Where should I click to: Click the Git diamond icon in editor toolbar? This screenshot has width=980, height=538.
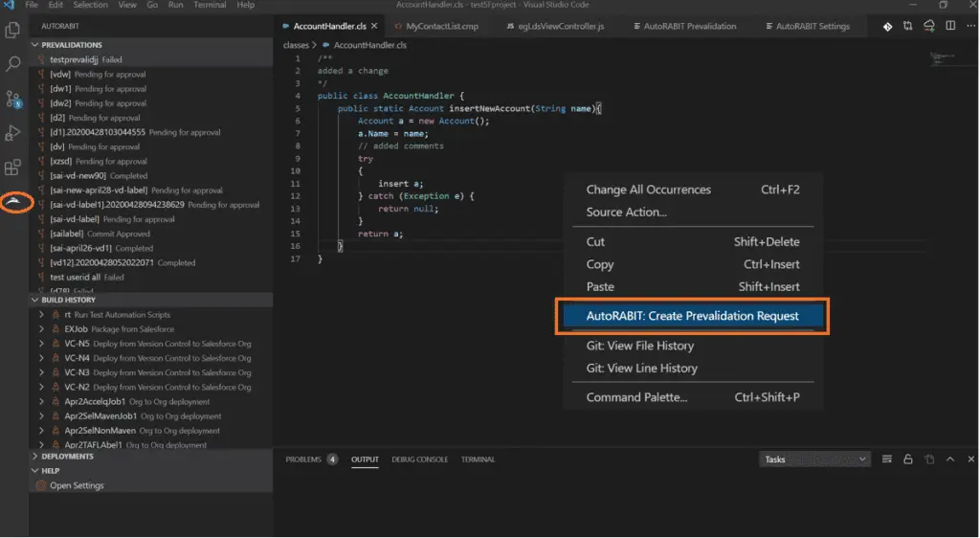click(x=887, y=26)
